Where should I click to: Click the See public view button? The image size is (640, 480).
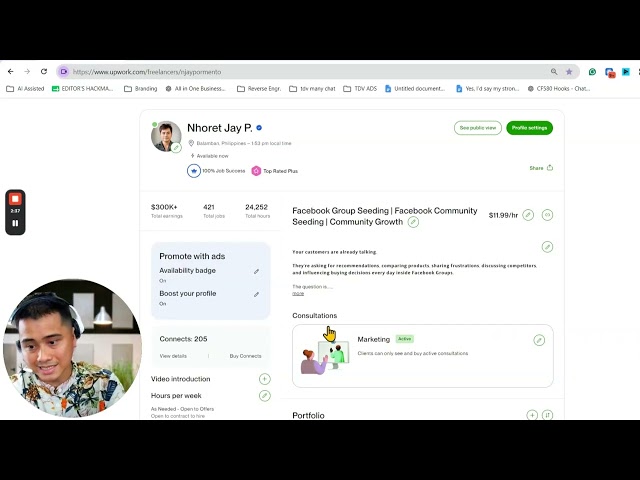(478, 128)
